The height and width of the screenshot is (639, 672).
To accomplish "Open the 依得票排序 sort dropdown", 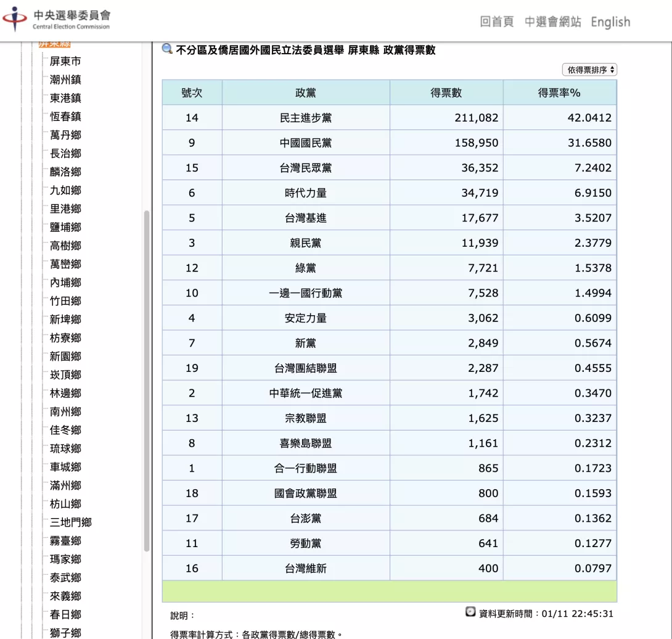I will tap(590, 70).
